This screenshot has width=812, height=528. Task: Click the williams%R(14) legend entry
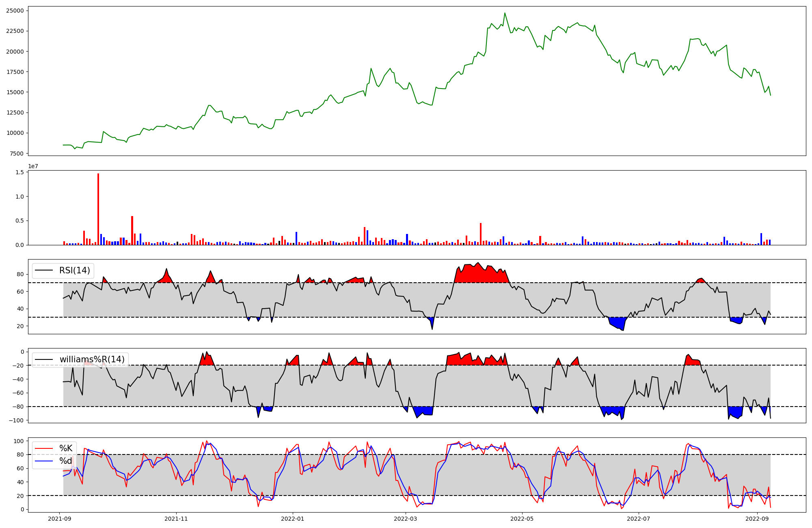tap(92, 359)
